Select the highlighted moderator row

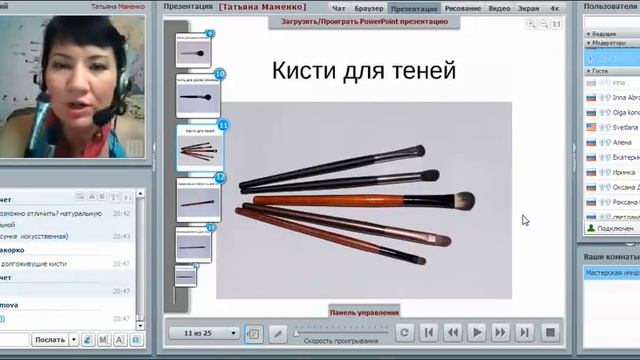612,58
